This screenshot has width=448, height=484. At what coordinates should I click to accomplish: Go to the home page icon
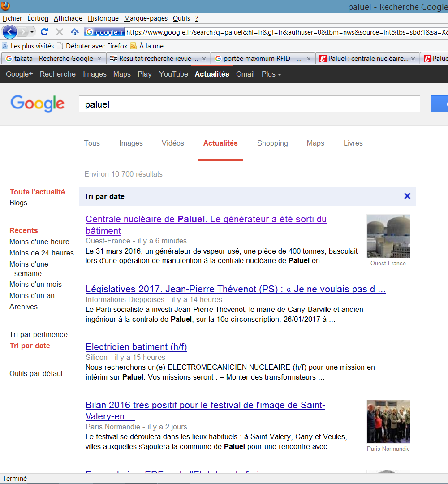75,32
